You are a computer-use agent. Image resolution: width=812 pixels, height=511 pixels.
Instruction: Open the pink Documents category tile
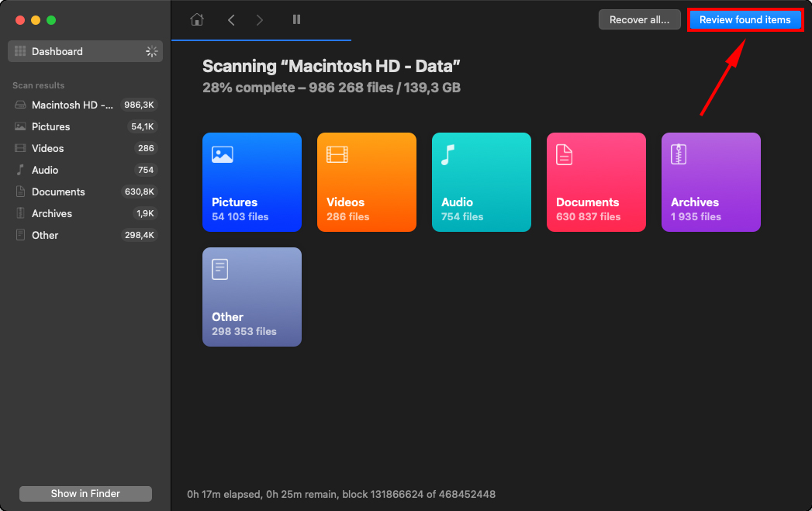596,182
